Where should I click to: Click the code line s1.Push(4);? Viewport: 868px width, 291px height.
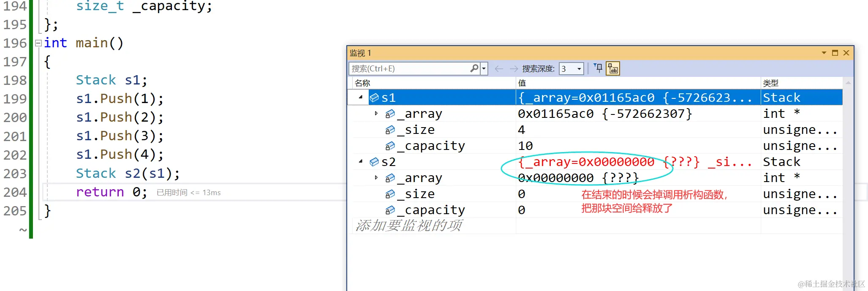click(120, 154)
